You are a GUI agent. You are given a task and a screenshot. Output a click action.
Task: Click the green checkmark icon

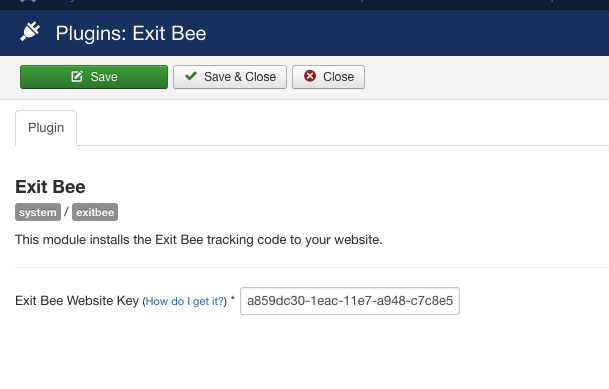coord(191,76)
